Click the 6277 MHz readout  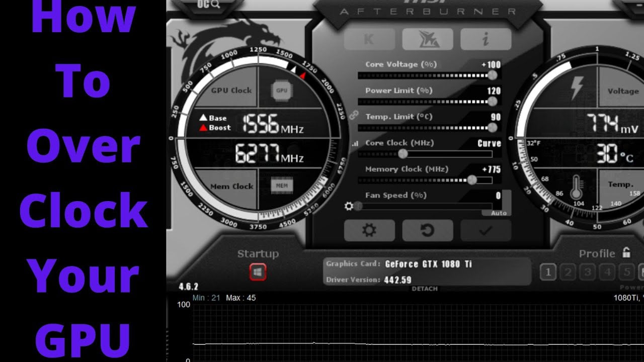pos(270,153)
